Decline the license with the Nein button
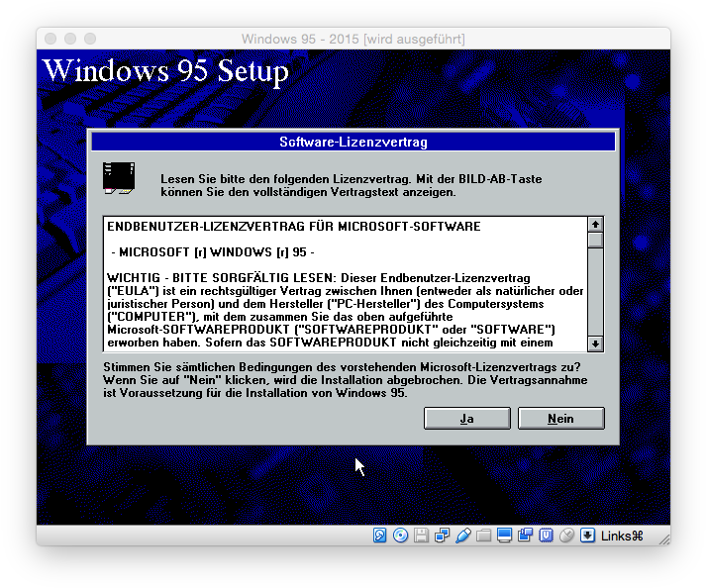This screenshot has height=588, width=706. [561, 419]
